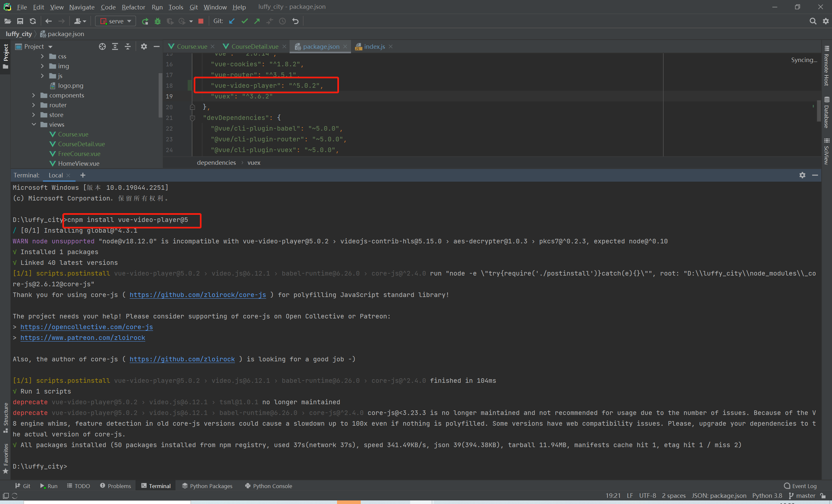Viewport: 832px width, 504px height.
Task: Collapse the views folder
Action: click(34, 124)
